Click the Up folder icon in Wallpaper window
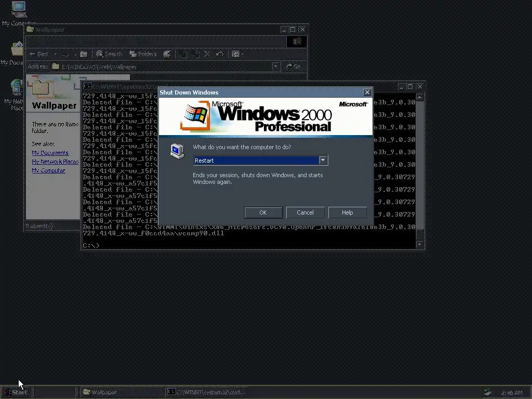Image resolution: width=532 pixels, height=399 pixels. pos(84,54)
